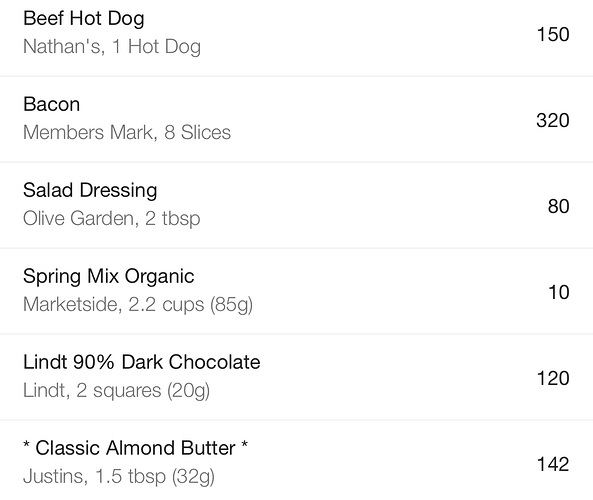Click the 10 calorie value for Spring Mix

tap(559, 292)
